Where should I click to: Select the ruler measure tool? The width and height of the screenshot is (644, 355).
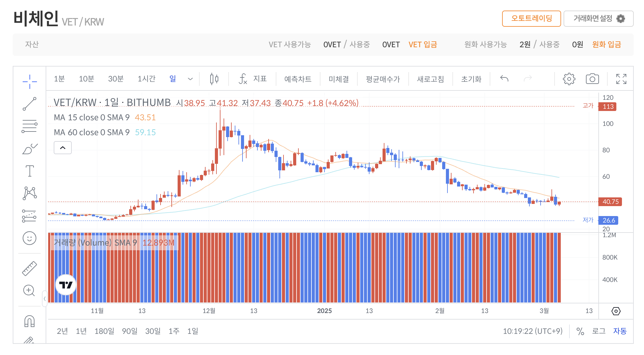pos(29,269)
